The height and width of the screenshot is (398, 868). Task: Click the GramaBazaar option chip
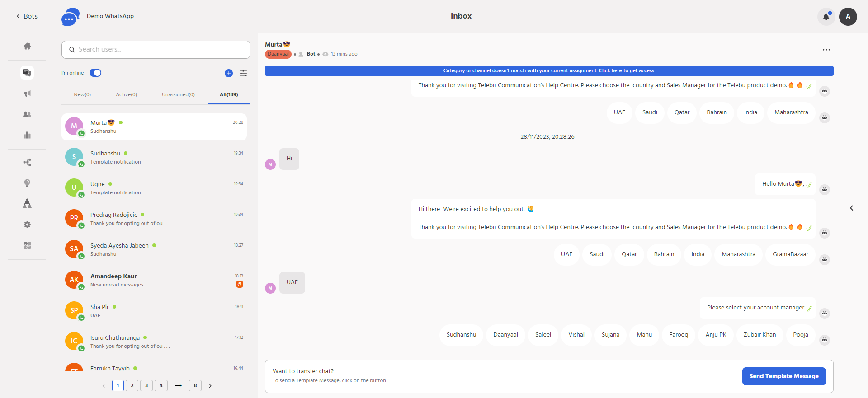click(x=790, y=254)
